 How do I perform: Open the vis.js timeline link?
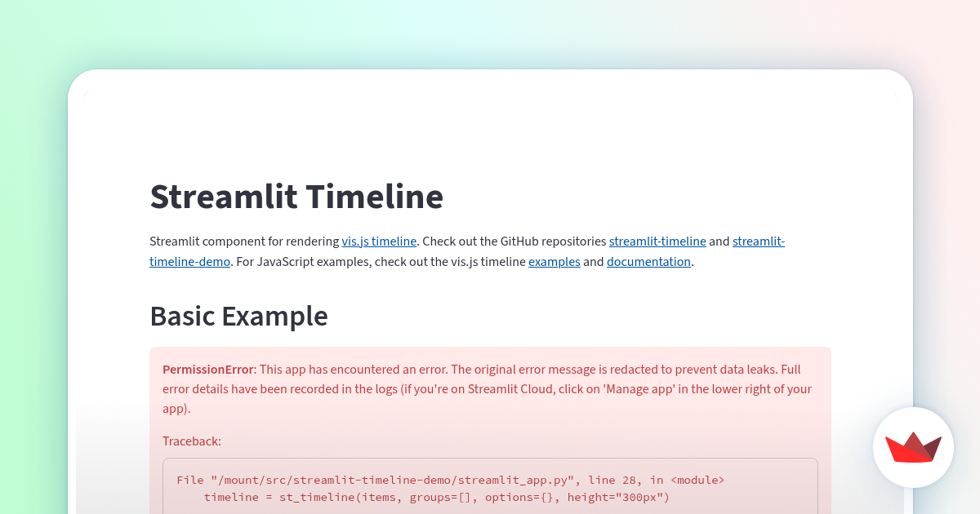(379, 241)
